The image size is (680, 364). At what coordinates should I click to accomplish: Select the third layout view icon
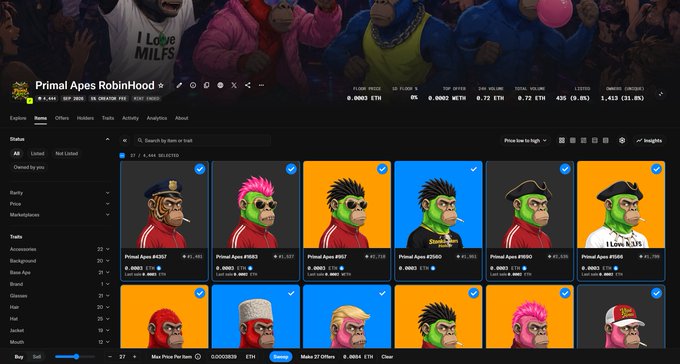click(584, 141)
